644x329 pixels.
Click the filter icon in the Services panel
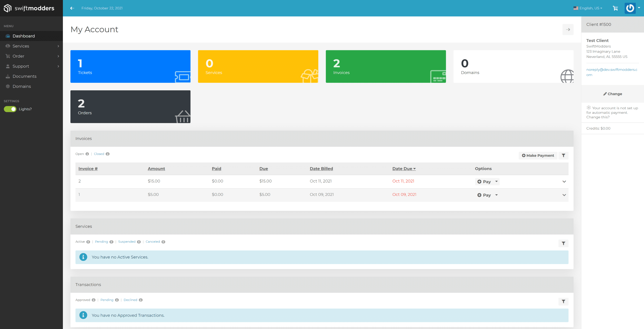(563, 243)
